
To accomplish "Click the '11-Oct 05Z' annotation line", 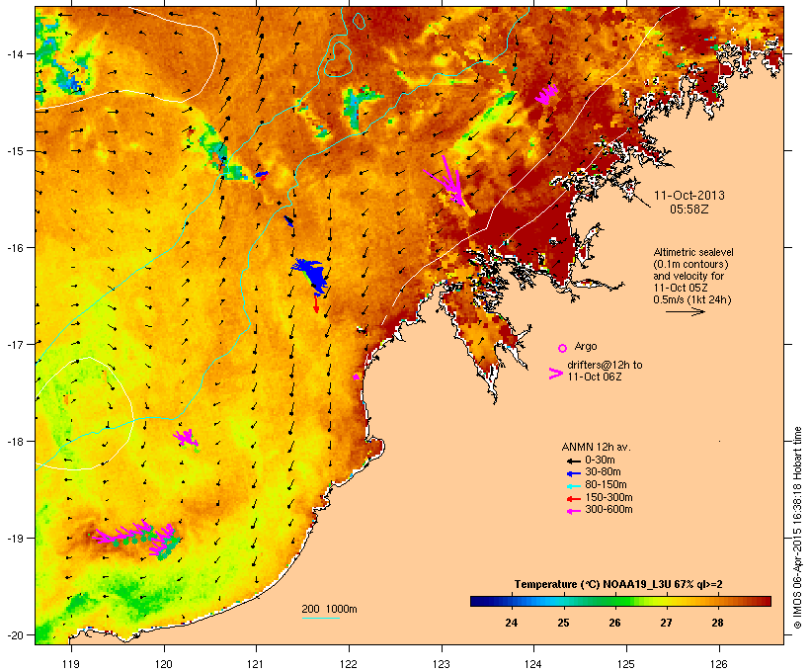I will point(681,288).
